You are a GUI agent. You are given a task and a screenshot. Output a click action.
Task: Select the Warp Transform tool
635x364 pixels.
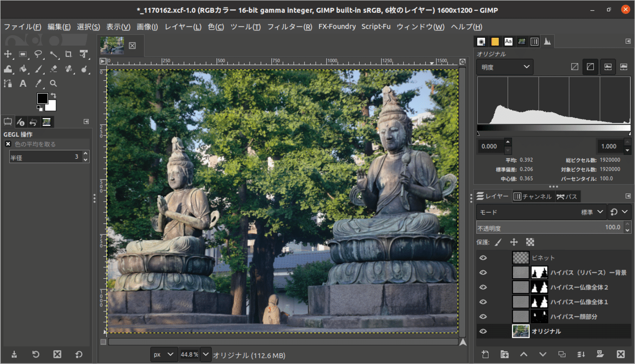point(8,69)
